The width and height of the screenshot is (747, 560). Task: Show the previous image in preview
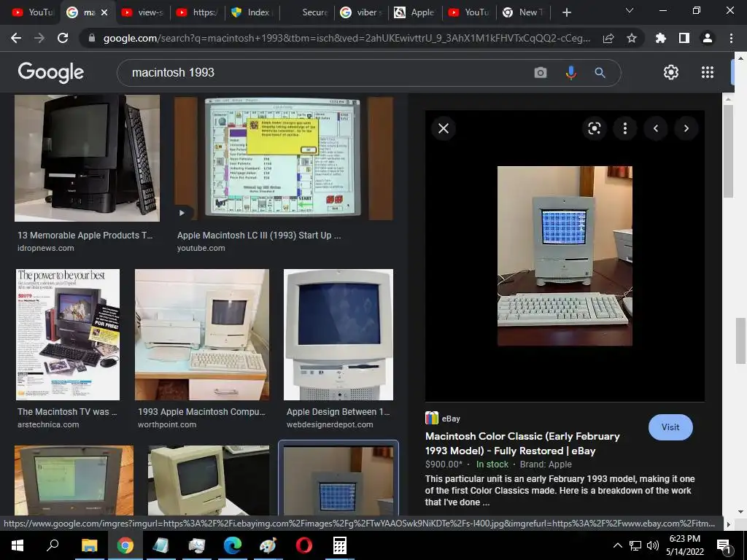point(656,128)
